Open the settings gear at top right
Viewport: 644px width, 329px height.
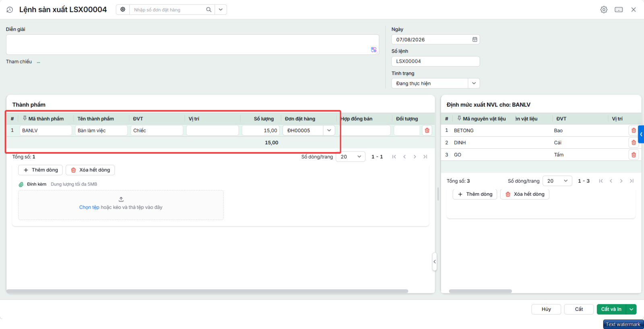pyautogui.click(x=604, y=10)
